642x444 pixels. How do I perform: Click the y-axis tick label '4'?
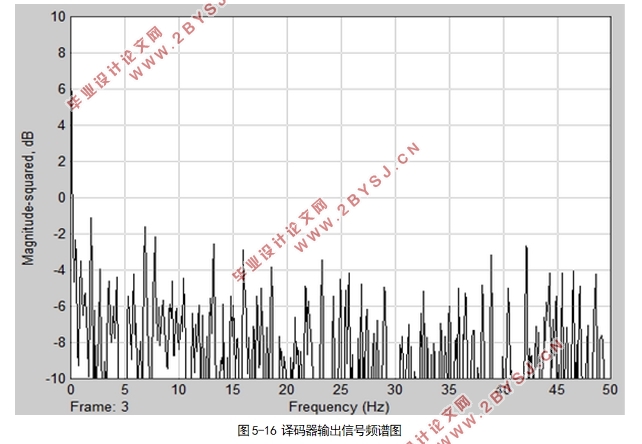click(x=61, y=125)
